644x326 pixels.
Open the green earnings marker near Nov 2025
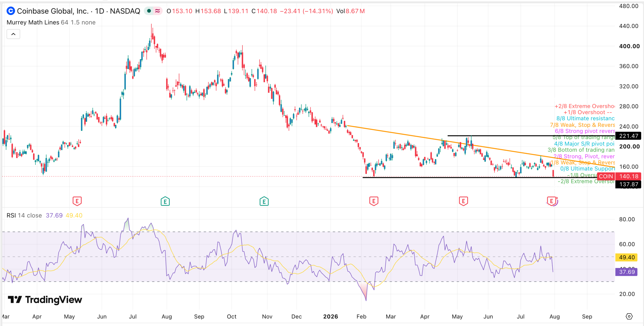pos(264,201)
